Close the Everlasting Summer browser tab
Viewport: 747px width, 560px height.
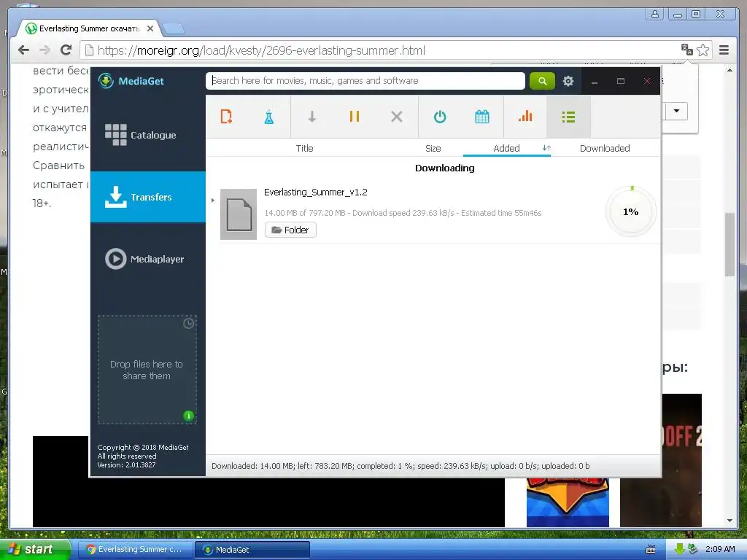point(150,28)
